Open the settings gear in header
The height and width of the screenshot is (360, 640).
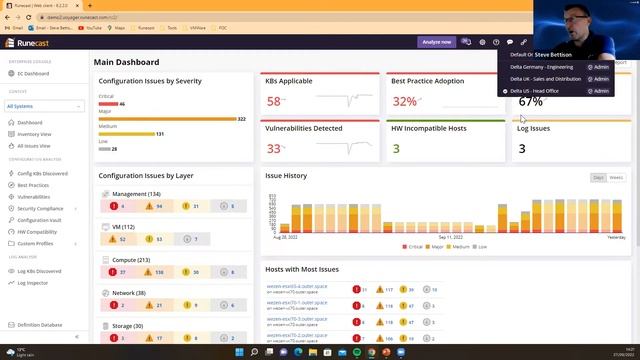(x=482, y=42)
